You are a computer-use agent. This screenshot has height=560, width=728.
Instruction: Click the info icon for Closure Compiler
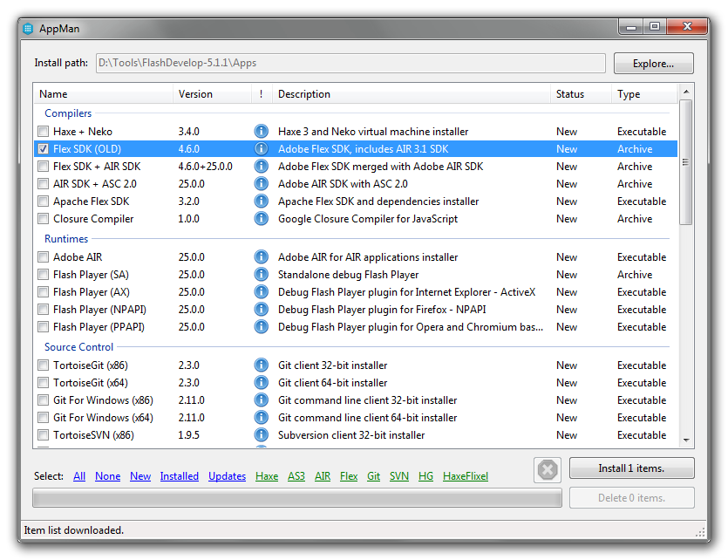tap(261, 219)
